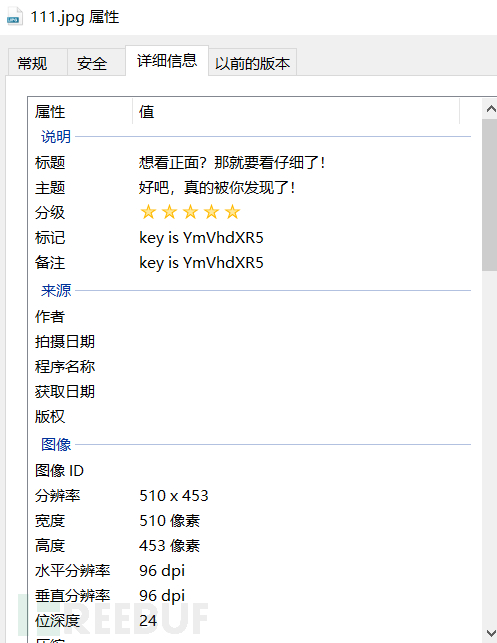497x643 pixels.
Task: Click the 111.jpg file icon in title
Action: coord(15,17)
